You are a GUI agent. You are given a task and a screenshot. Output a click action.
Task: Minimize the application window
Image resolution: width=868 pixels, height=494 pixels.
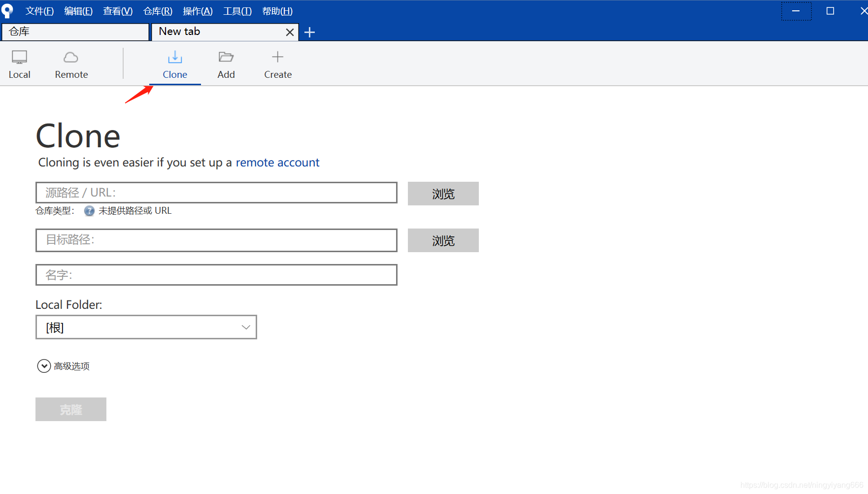pos(796,11)
